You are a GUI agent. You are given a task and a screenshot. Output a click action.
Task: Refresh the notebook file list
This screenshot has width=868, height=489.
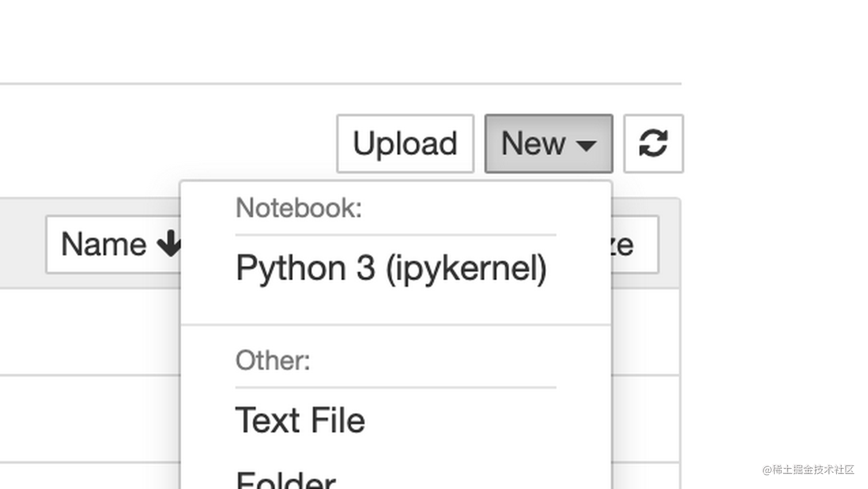(x=653, y=144)
